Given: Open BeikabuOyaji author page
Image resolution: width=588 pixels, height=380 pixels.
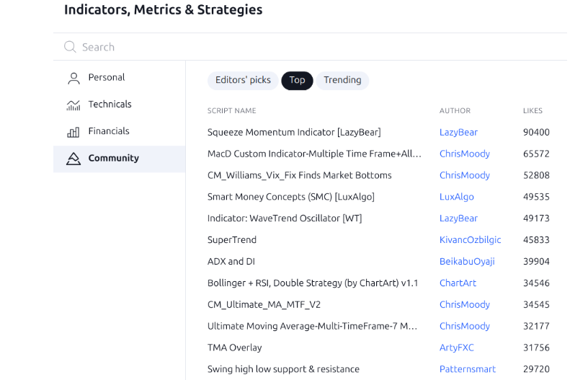Looking at the screenshot, I should [x=467, y=261].
